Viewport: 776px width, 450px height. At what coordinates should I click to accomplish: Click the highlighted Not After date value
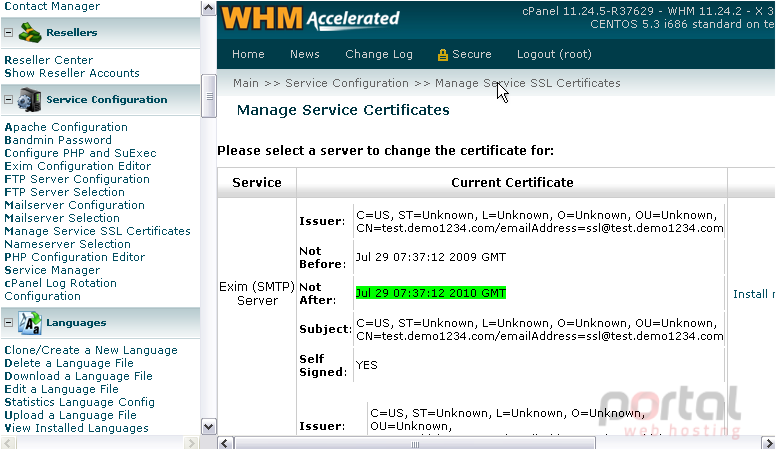pyautogui.click(x=431, y=293)
